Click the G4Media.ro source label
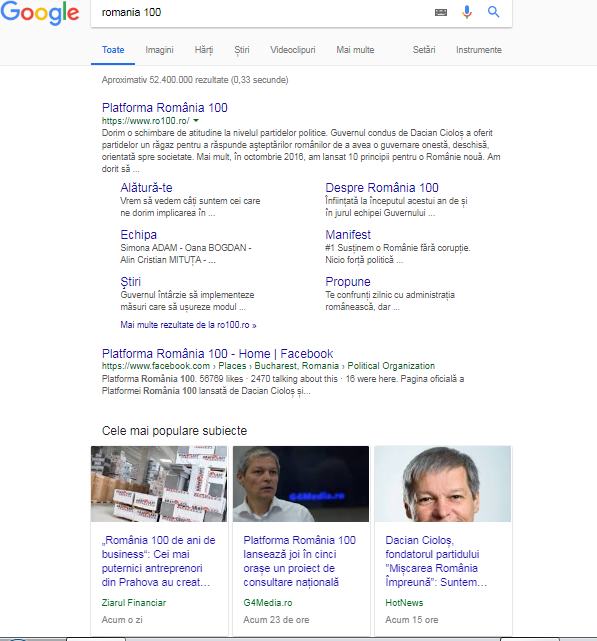Screen dimensions: 597x641 268,603
